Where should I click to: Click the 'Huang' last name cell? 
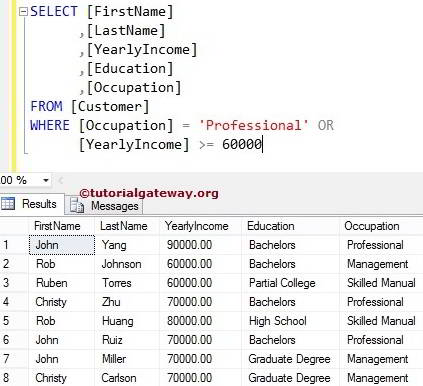point(127,321)
